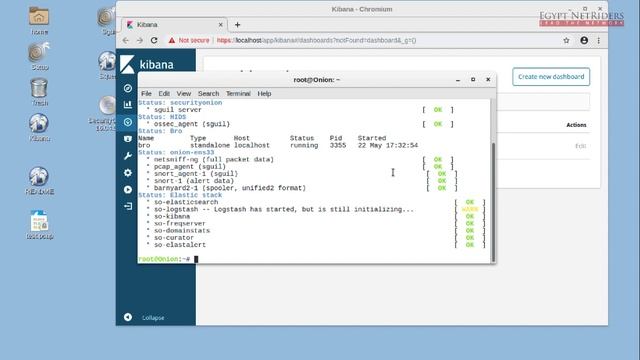Open the Home folder desktop icon
The image size is (640, 360).
39,20
